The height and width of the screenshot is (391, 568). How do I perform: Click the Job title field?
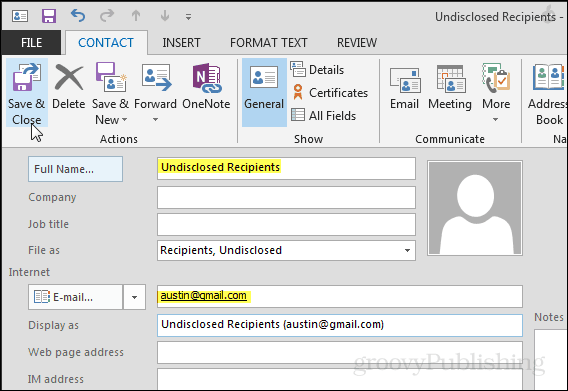click(286, 224)
